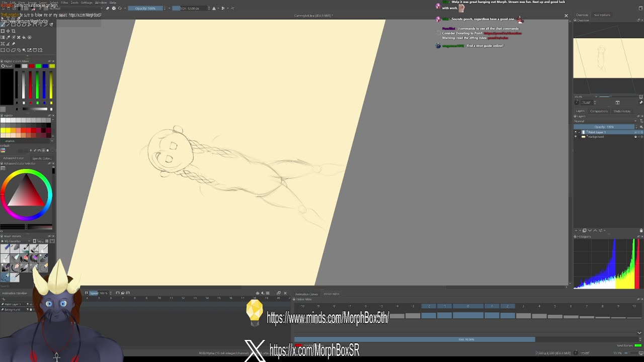Select the Rectangular Selection tool
Viewport: 644px width, 362px height.
click(3, 50)
